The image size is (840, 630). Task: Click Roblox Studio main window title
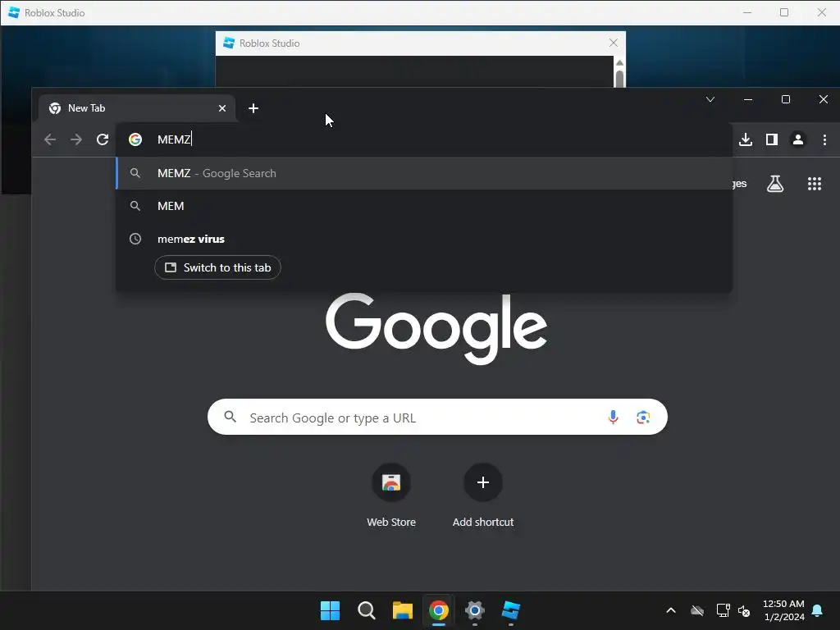point(55,13)
